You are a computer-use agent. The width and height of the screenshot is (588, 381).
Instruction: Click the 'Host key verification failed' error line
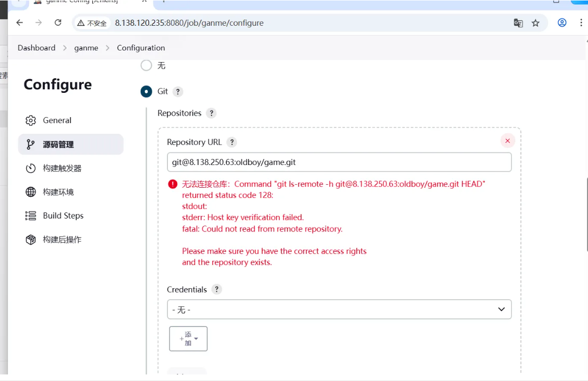tap(243, 217)
